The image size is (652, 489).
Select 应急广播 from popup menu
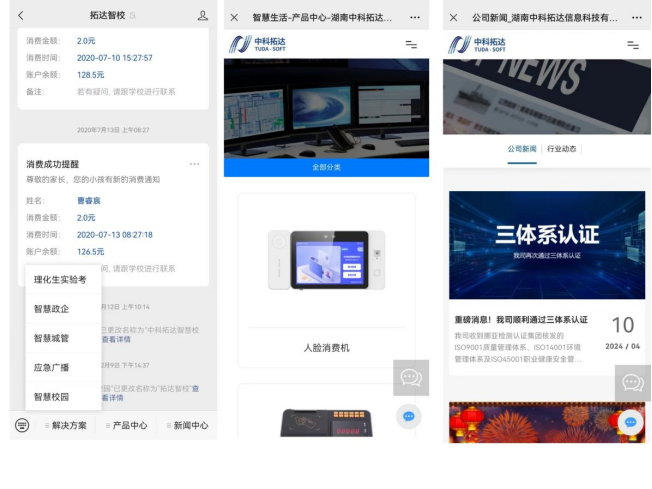pos(64,367)
